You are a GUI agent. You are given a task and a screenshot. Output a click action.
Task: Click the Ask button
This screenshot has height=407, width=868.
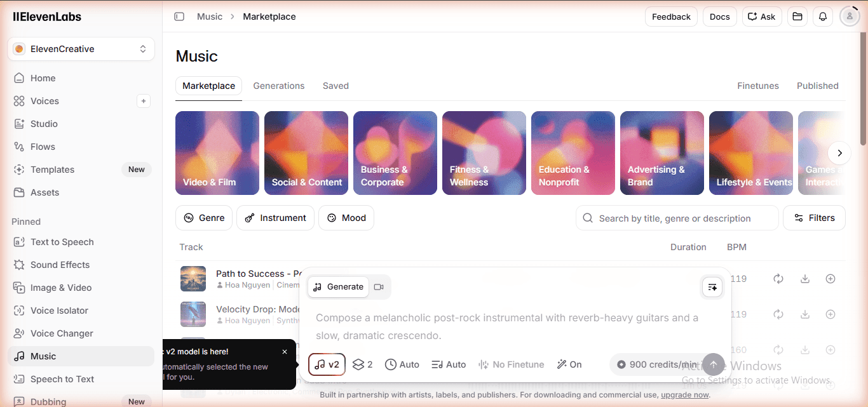(x=762, y=17)
